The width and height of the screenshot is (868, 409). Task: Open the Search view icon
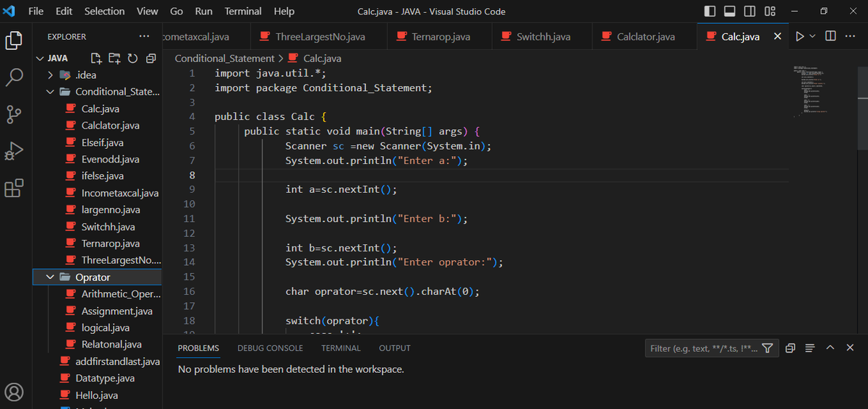click(14, 77)
